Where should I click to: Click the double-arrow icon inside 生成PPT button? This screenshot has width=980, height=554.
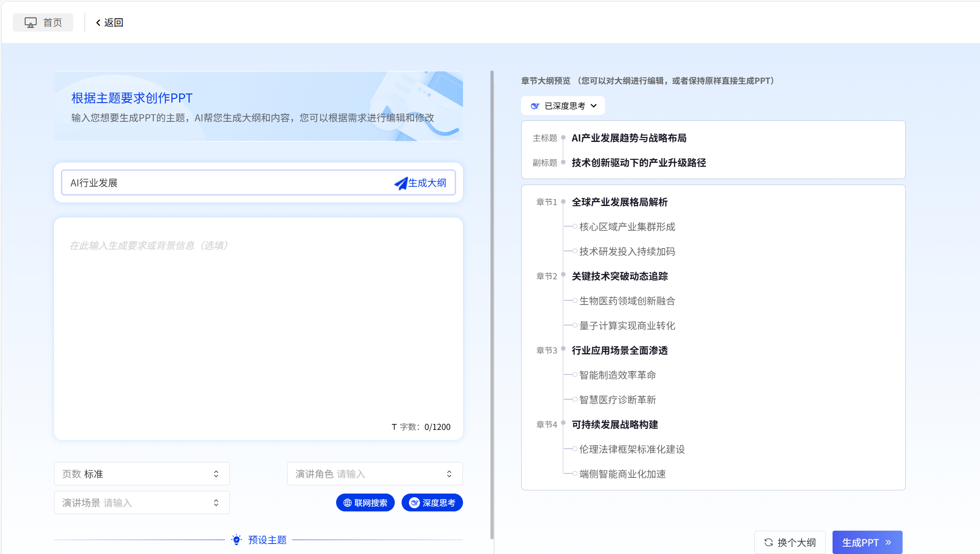coord(888,542)
